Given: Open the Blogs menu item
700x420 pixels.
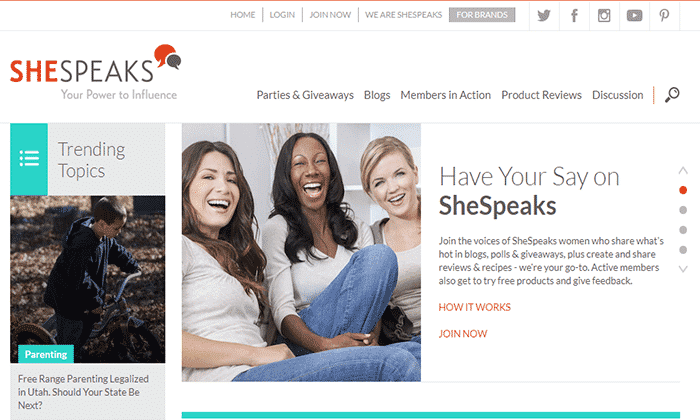Looking at the screenshot, I should coord(377,95).
